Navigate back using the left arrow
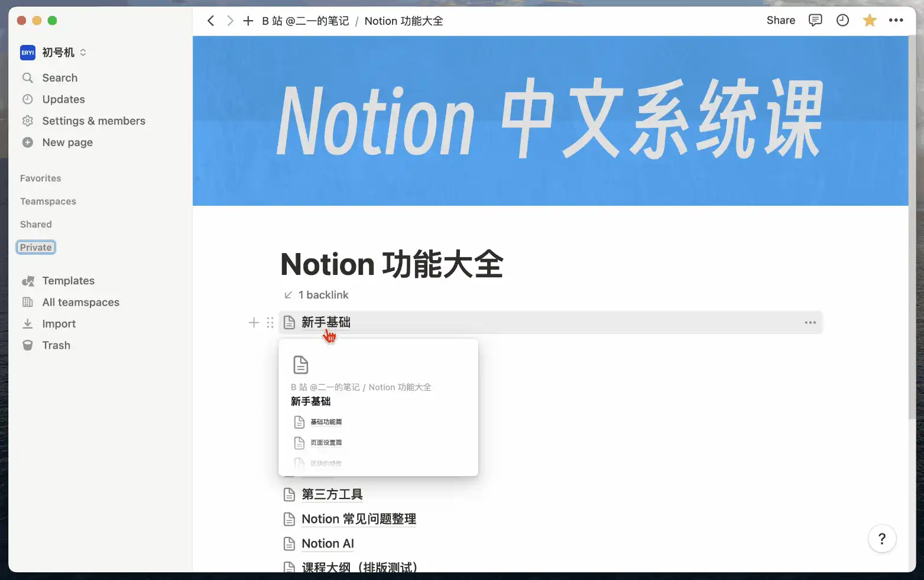This screenshot has width=924, height=580. 211,20
